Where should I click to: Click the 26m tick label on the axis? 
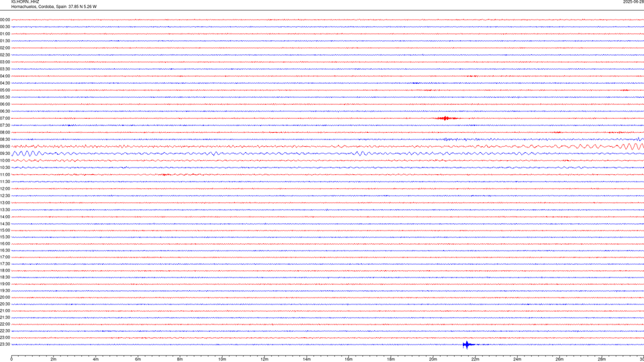pyautogui.click(x=559, y=359)
